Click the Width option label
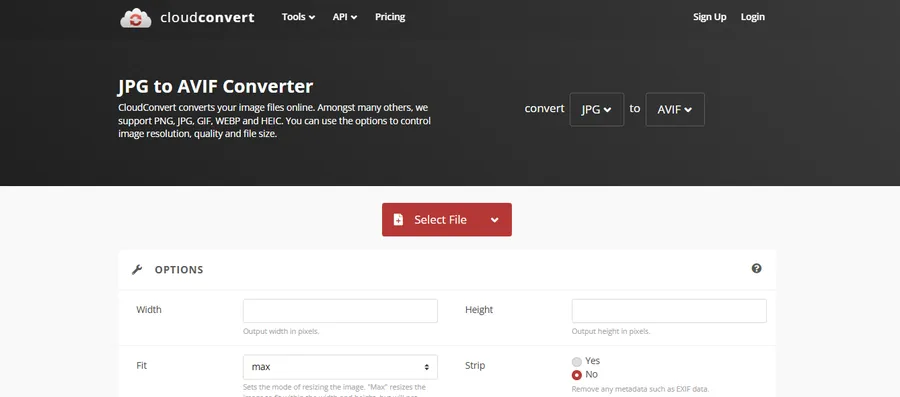The width and height of the screenshot is (900, 397). [149, 310]
